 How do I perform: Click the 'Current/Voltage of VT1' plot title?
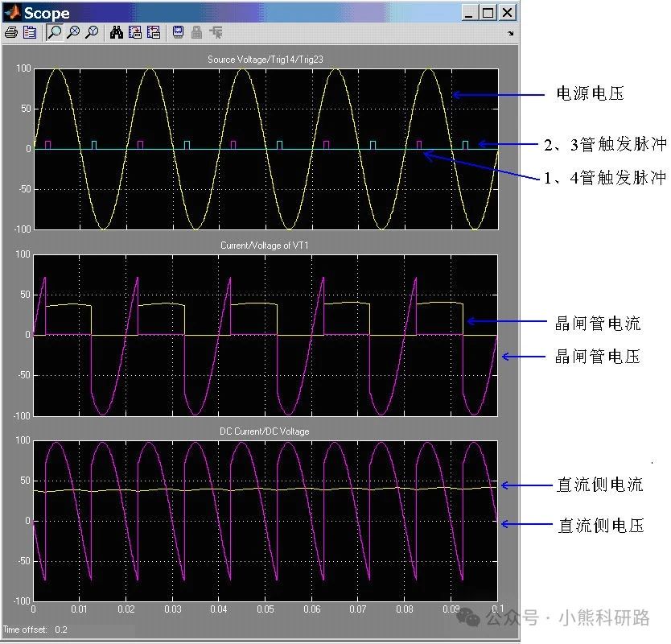pyautogui.click(x=265, y=246)
